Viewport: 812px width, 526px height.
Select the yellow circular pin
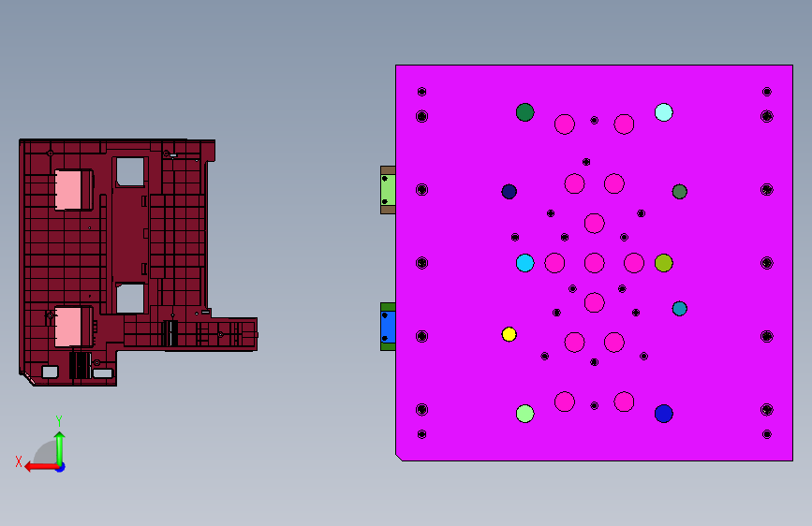point(509,334)
